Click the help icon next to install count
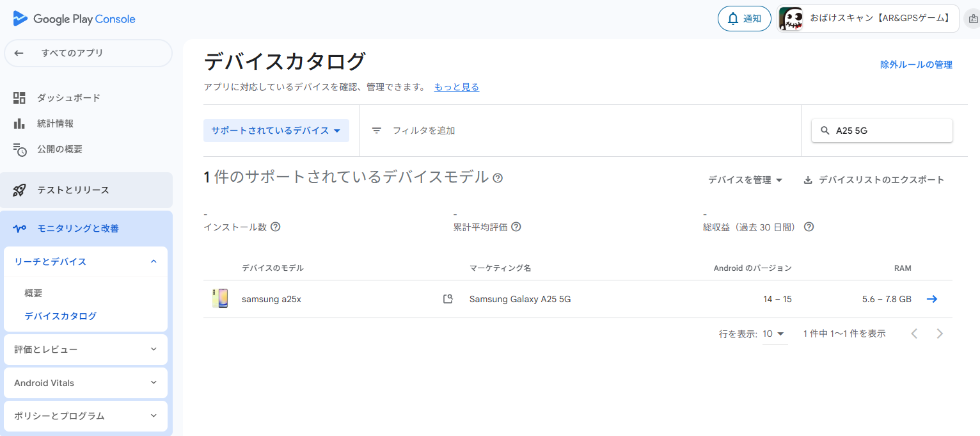 pos(276,227)
